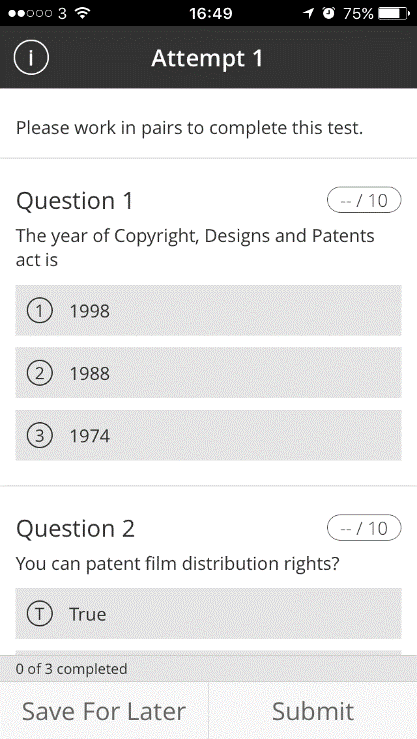Image resolution: width=417 pixels, height=739 pixels.
Task: Click the Save For Later button
Action: [104, 711]
